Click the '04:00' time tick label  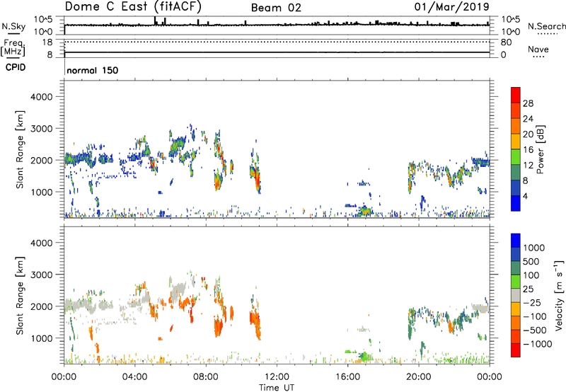click(x=135, y=377)
